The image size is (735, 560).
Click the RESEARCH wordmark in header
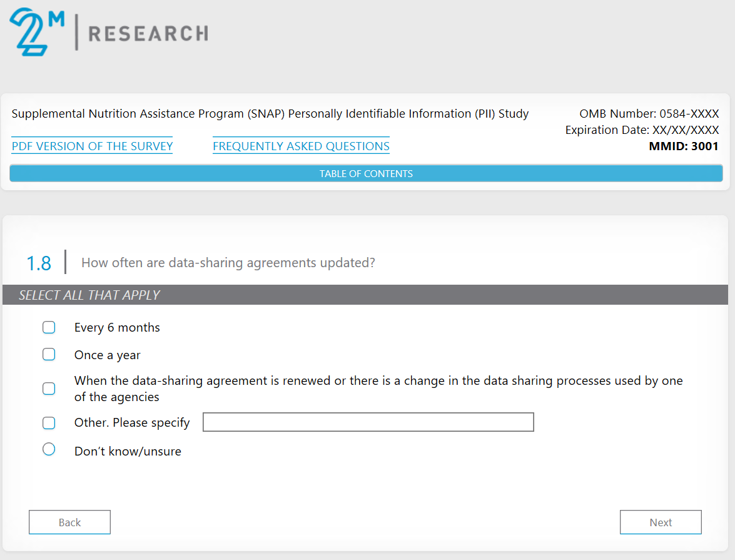click(x=148, y=33)
